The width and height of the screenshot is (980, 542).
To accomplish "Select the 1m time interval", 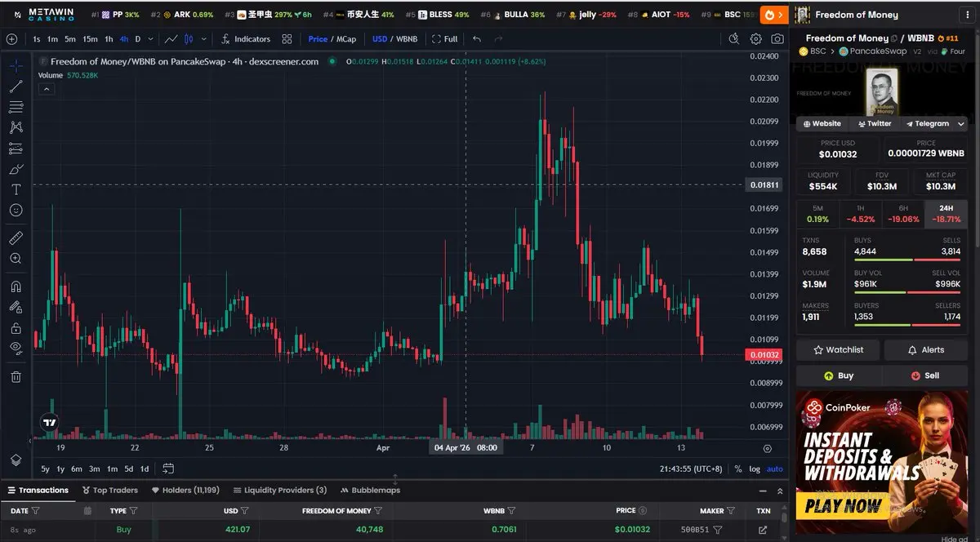I will [52, 39].
